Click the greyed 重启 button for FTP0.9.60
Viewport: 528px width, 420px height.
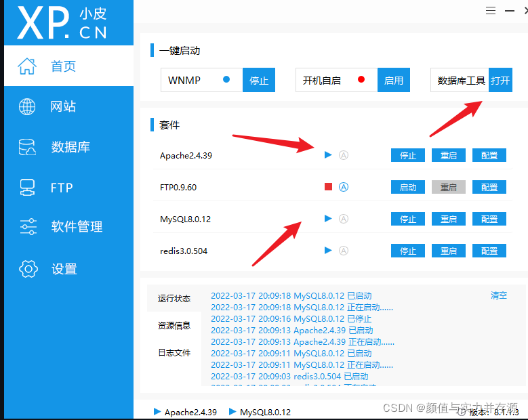pos(449,187)
